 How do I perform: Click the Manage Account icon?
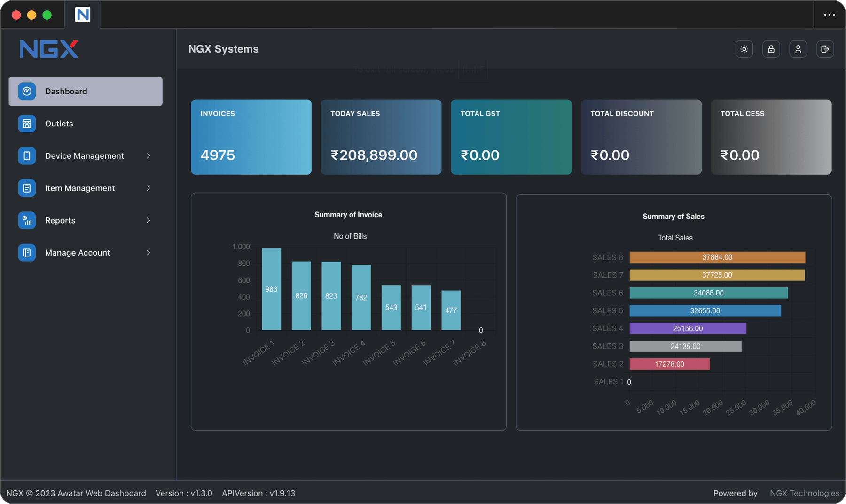(27, 253)
